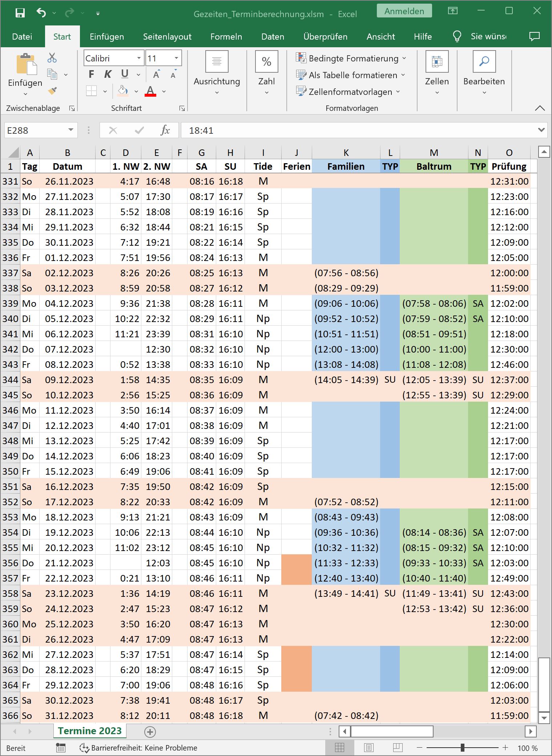Click the zoom slider handle
Viewport: 552px width, 756px height.
pos(462,748)
